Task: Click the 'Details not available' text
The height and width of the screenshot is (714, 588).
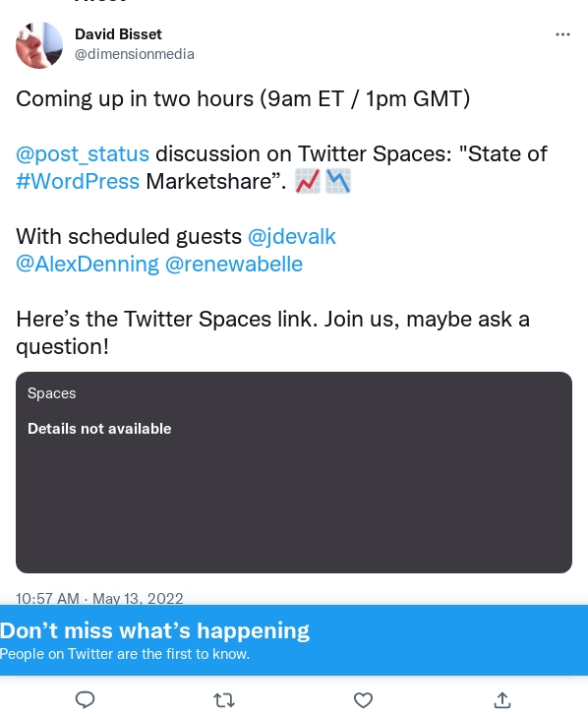Action: [x=99, y=429]
